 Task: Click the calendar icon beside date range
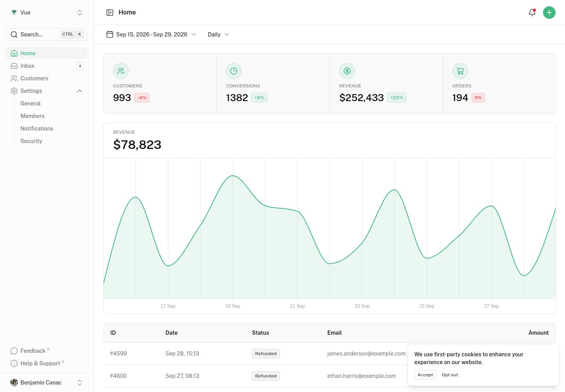coord(110,34)
